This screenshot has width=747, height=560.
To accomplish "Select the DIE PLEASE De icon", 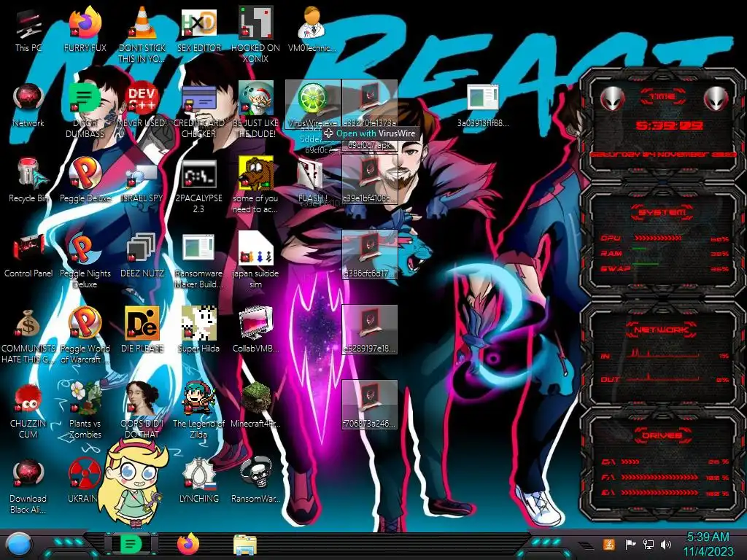I will pyautogui.click(x=142, y=330).
